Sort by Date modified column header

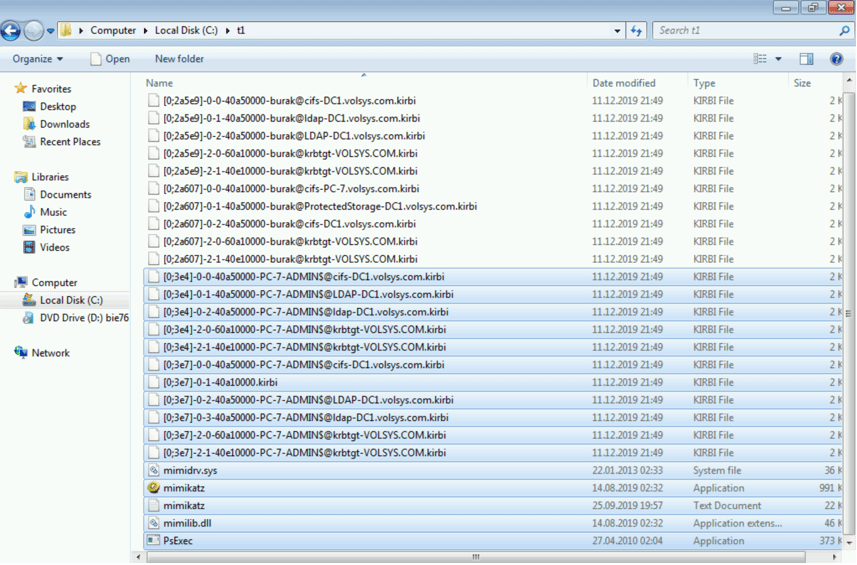[x=624, y=83]
